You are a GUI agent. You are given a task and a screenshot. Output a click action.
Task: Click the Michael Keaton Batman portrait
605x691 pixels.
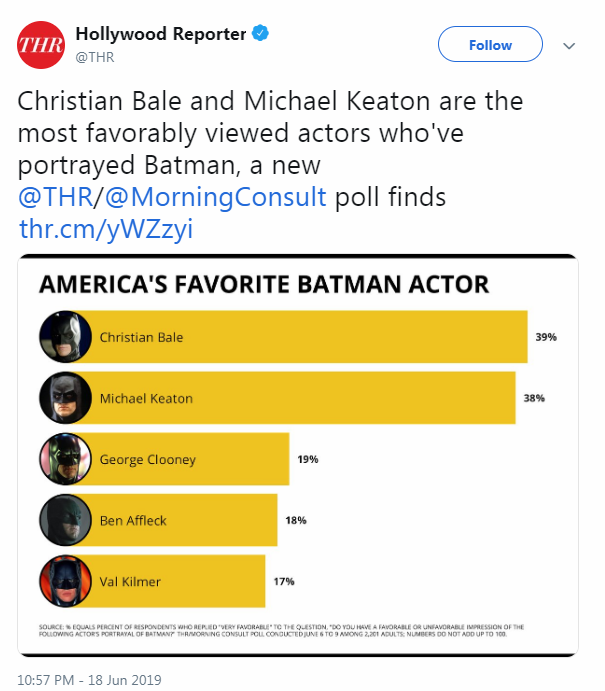65,398
